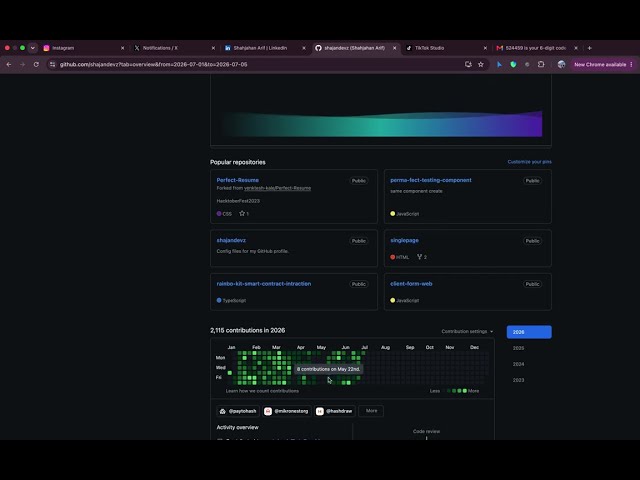Open the More organizations dropdown

[x=371, y=411]
